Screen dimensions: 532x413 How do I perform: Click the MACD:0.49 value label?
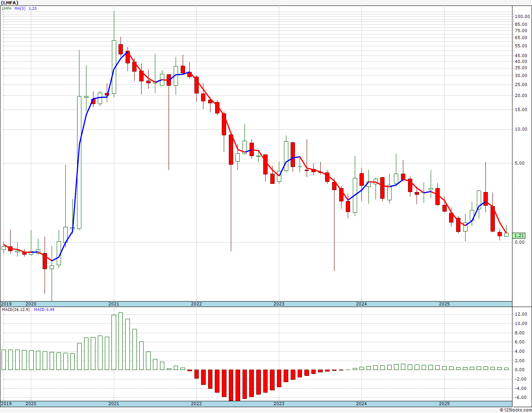[44, 310]
